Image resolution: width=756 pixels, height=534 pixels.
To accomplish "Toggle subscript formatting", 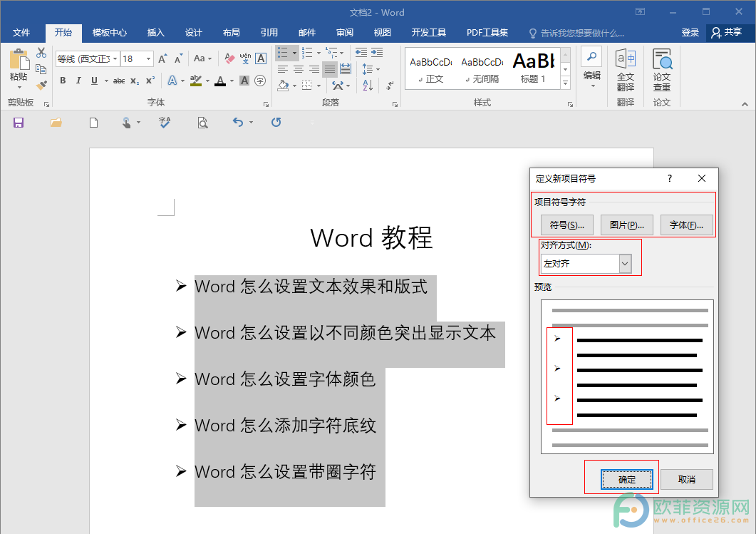I will [135, 81].
